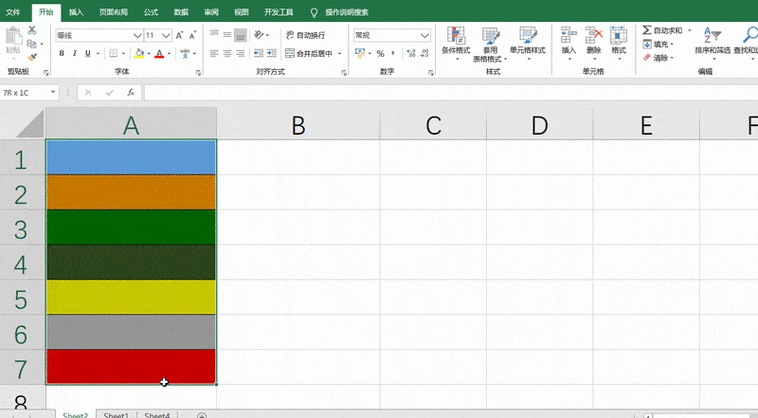The image size is (758, 418).
Task: Click the Copy icon in clipboard group
Action: click(x=32, y=44)
